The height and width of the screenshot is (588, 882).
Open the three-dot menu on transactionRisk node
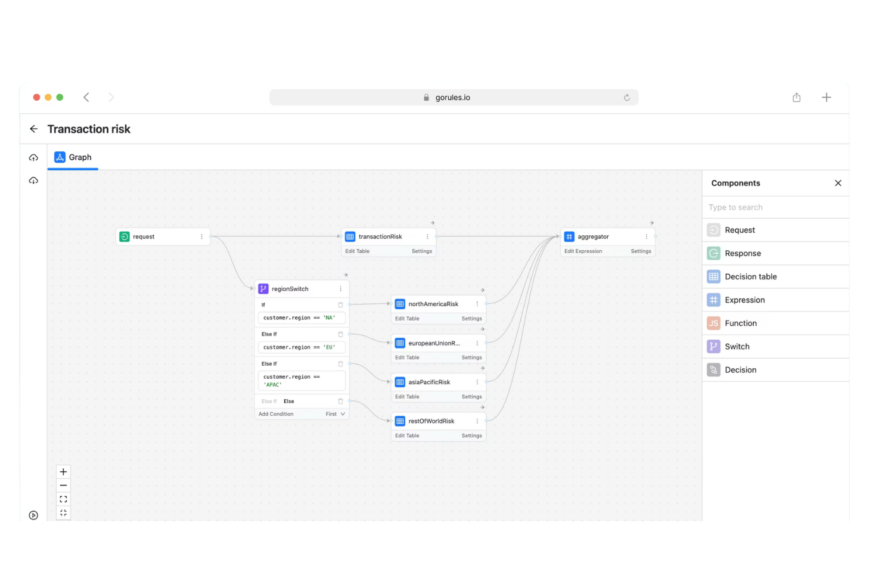pos(427,236)
